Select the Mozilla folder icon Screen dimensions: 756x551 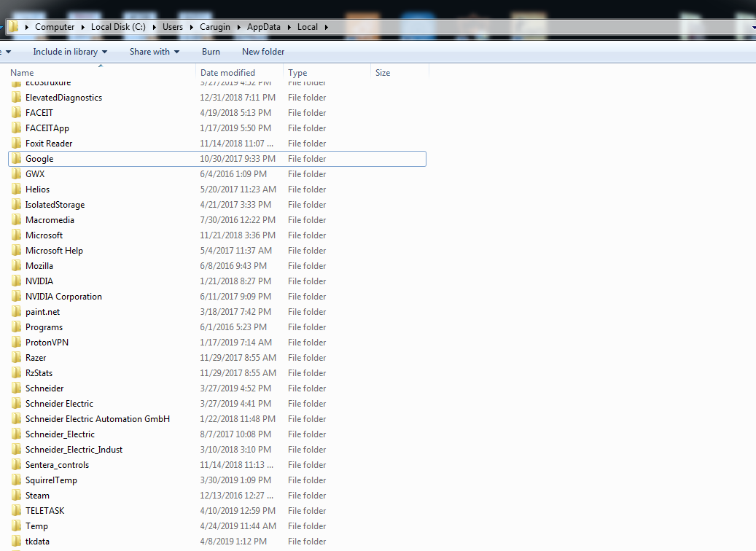coord(16,266)
